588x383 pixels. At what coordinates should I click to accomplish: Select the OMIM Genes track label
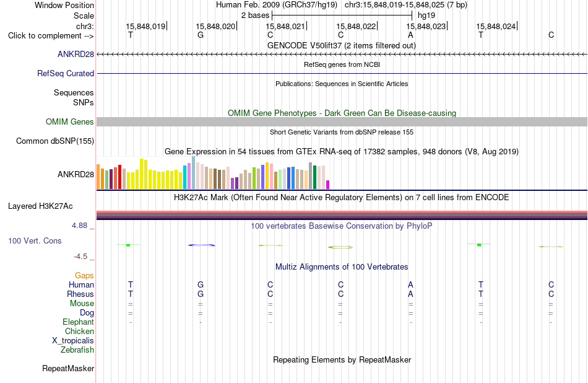pos(70,121)
